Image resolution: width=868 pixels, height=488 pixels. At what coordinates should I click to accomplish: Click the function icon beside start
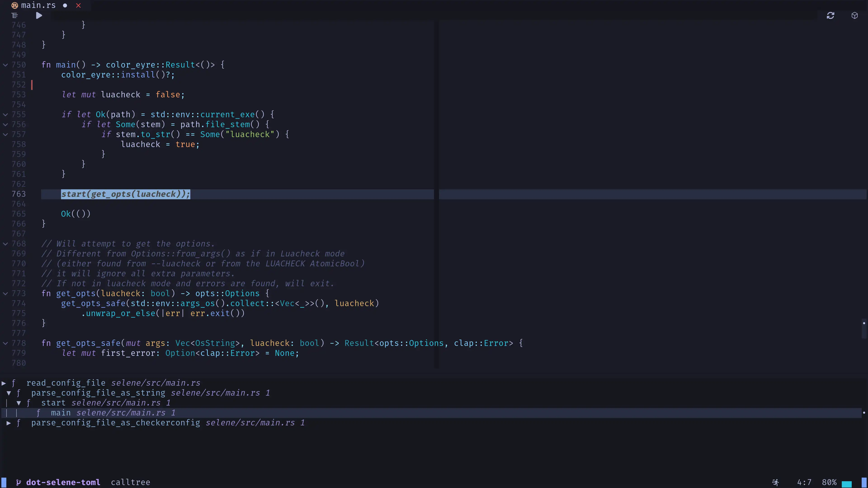(x=28, y=403)
